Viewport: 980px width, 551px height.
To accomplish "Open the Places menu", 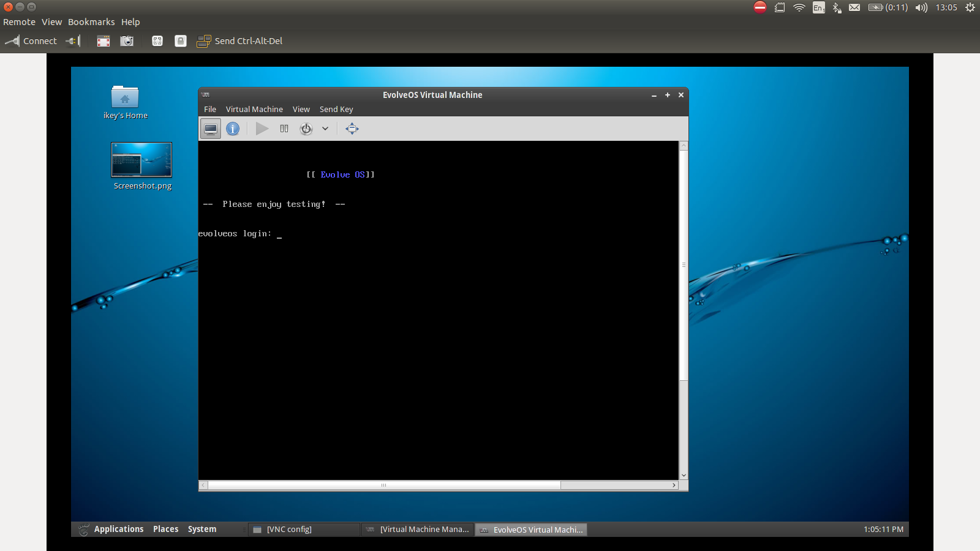I will click(x=165, y=529).
